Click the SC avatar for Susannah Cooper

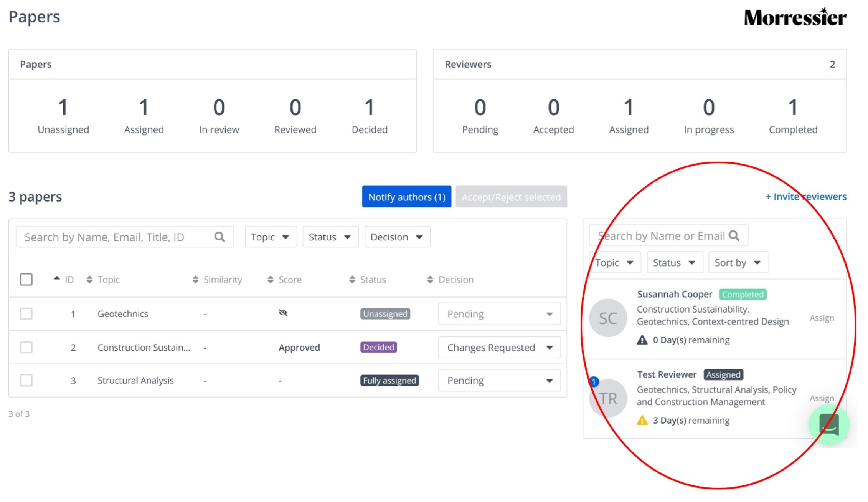pos(608,318)
